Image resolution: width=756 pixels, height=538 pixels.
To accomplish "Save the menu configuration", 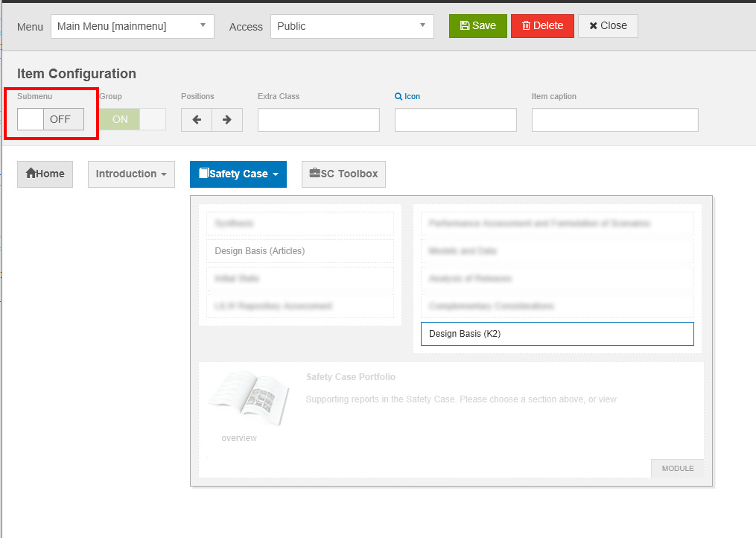I will pyautogui.click(x=477, y=25).
